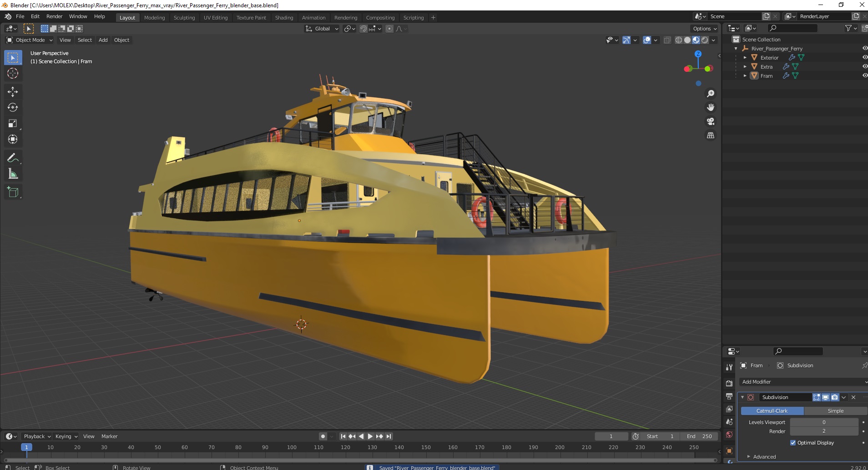Hide the Extra object in outliner

click(864, 66)
